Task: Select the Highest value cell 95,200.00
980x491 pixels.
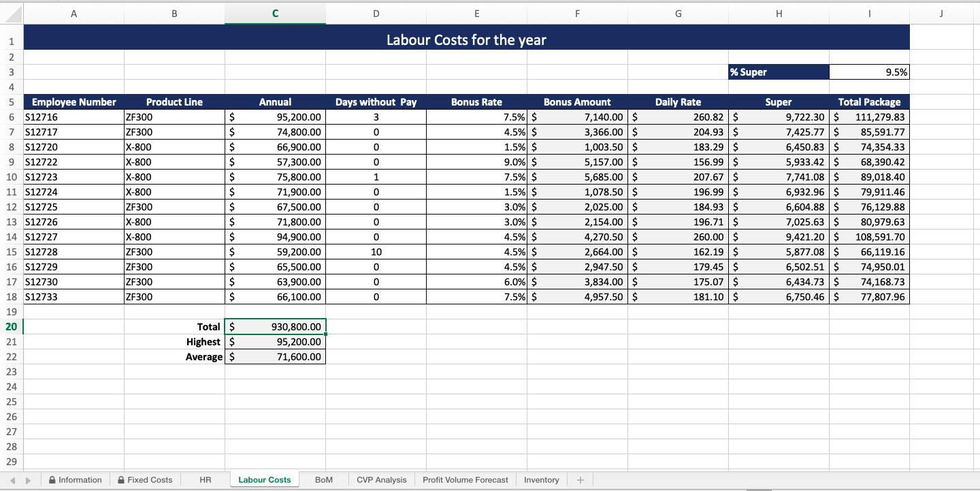Action: (275, 341)
